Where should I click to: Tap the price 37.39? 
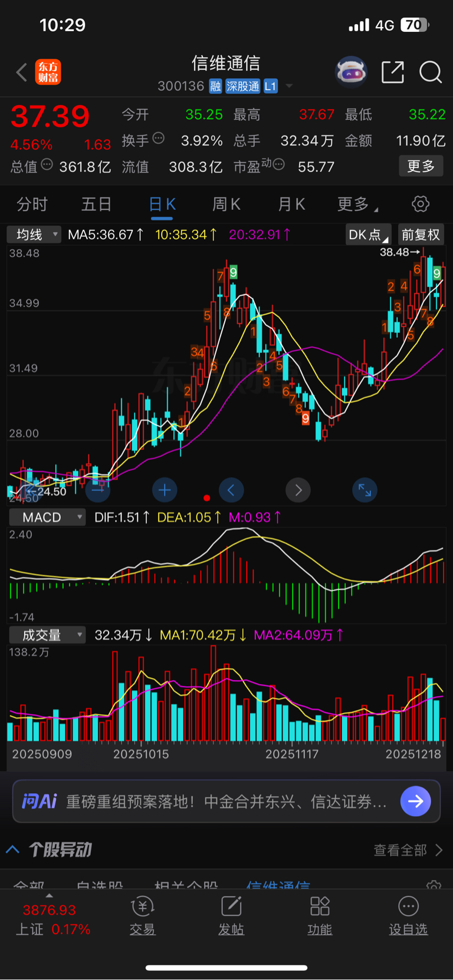pos(50,116)
